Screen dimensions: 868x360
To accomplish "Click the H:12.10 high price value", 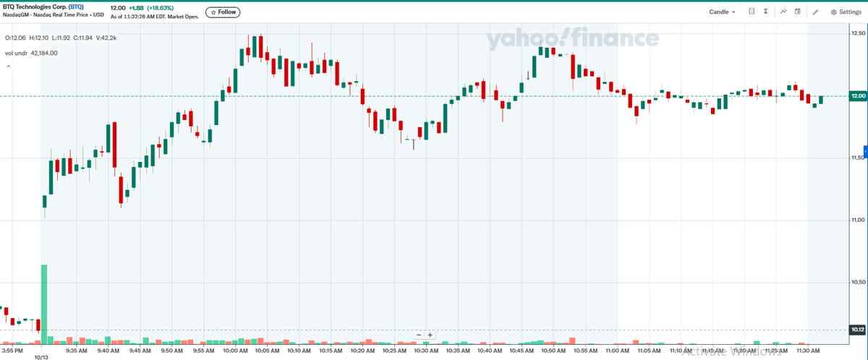I will click(x=40, y=37).
